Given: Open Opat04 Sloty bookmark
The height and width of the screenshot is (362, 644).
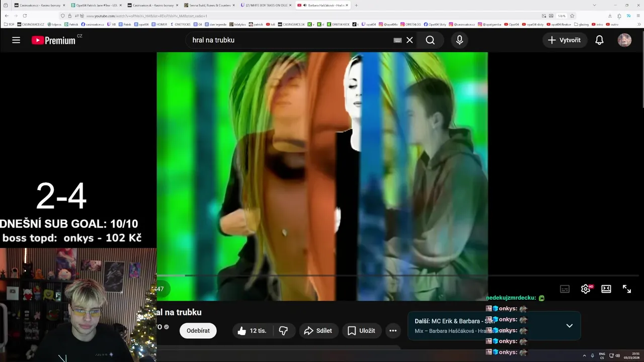Looking at the screenshot, I should tap(435, 24).
